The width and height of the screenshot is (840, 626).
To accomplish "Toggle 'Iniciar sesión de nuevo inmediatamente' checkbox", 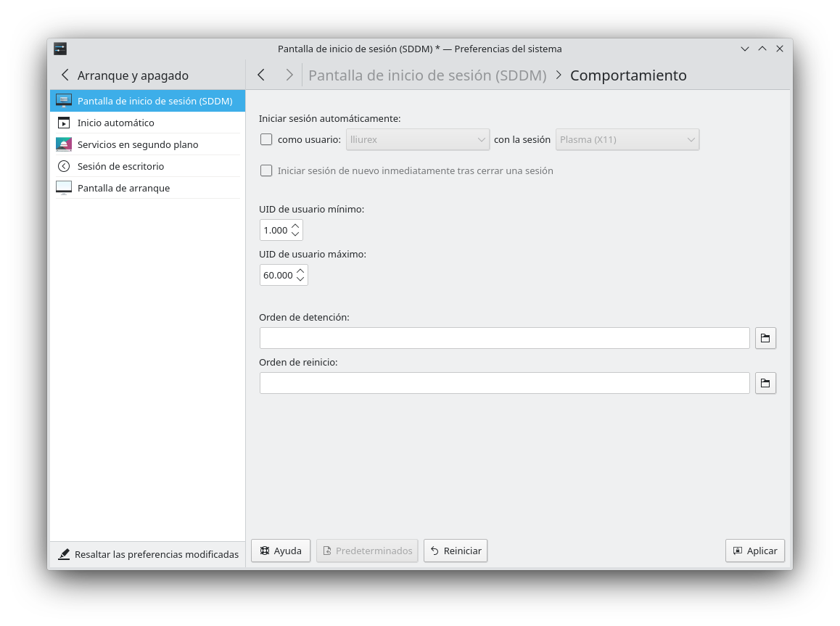I will 266,170.
